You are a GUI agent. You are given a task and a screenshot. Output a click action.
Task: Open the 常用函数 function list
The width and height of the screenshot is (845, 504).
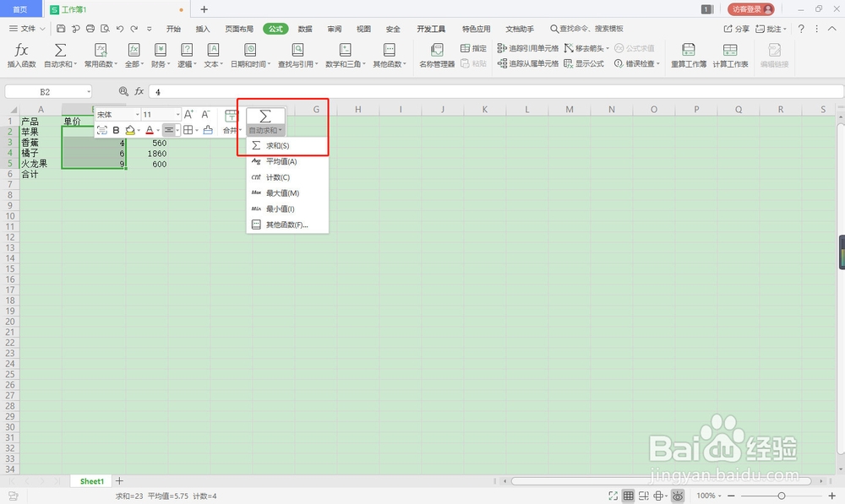click(x=101, y=56)
